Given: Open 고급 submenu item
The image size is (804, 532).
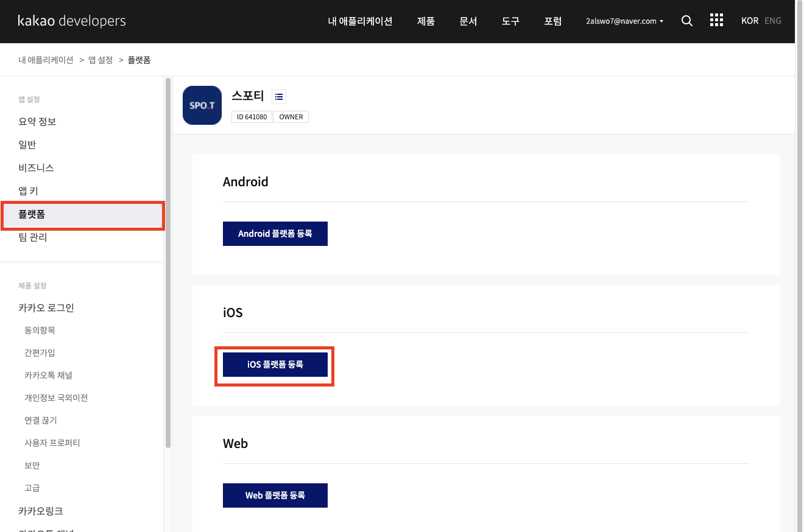Looking at the screenshot, I should [32, 488].
